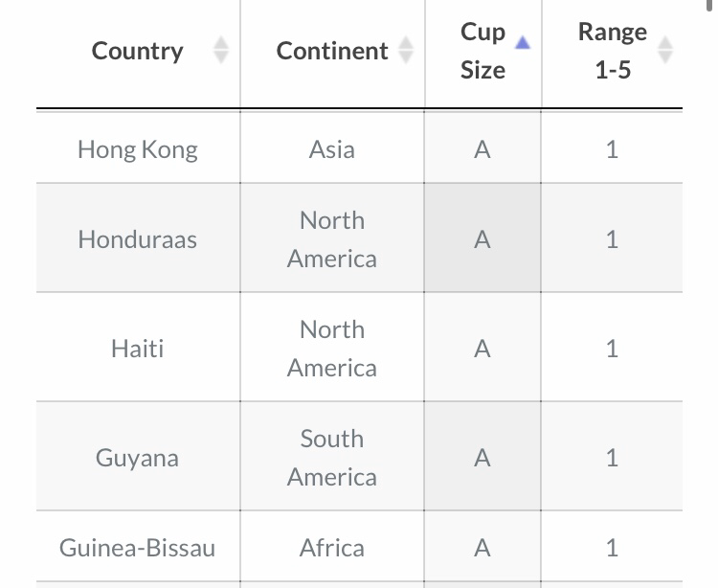The width and height of the screenshot is (718, 588).
Task: Click the Continent column header text
Action: click(332, 51)
